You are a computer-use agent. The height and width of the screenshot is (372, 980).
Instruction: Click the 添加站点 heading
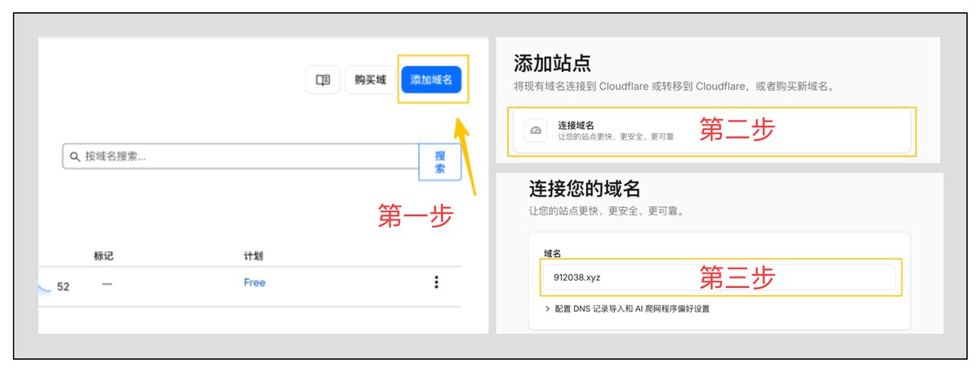pos(552,63)
